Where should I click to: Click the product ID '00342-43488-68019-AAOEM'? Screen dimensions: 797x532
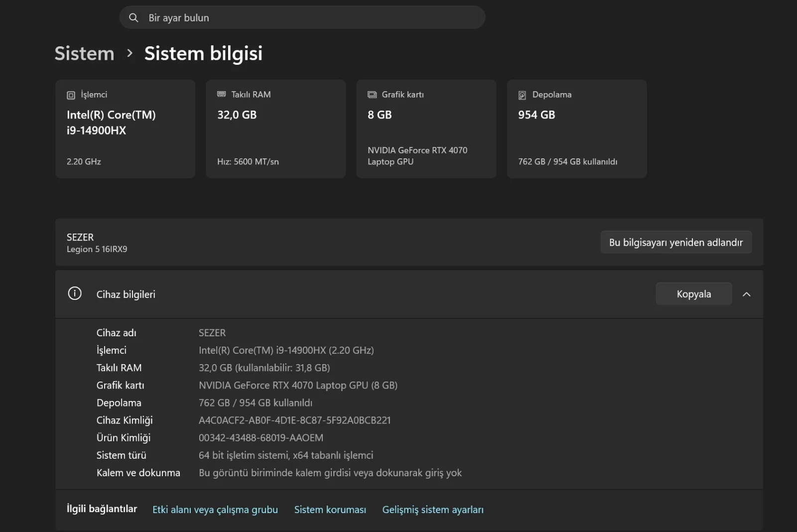click(261, 438)
